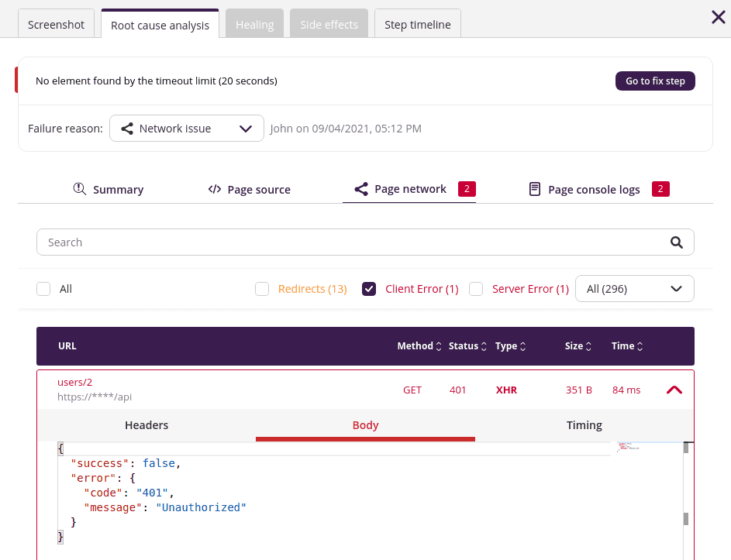Enable the Server Error (1) filter

pyautogui.click(x=475, y=288)
